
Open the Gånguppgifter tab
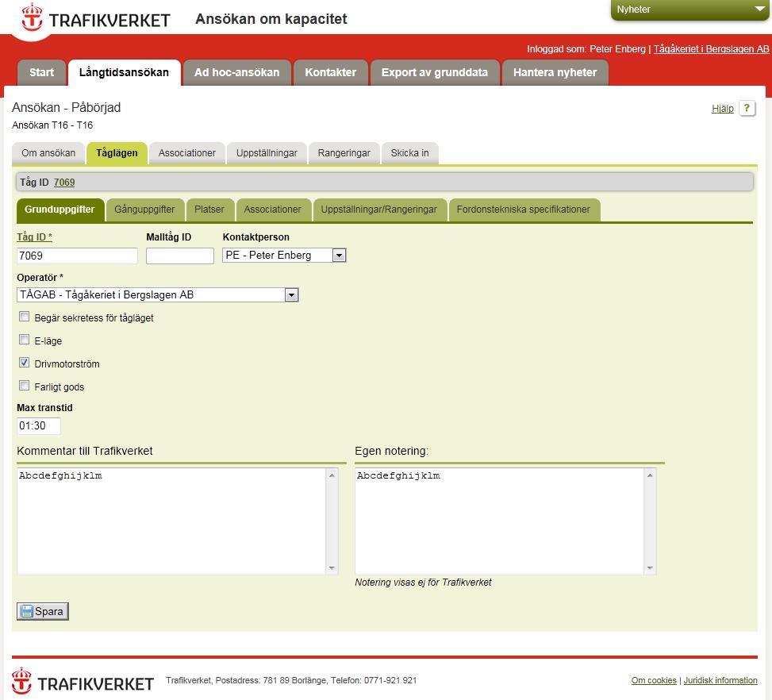tap(144, 210)
